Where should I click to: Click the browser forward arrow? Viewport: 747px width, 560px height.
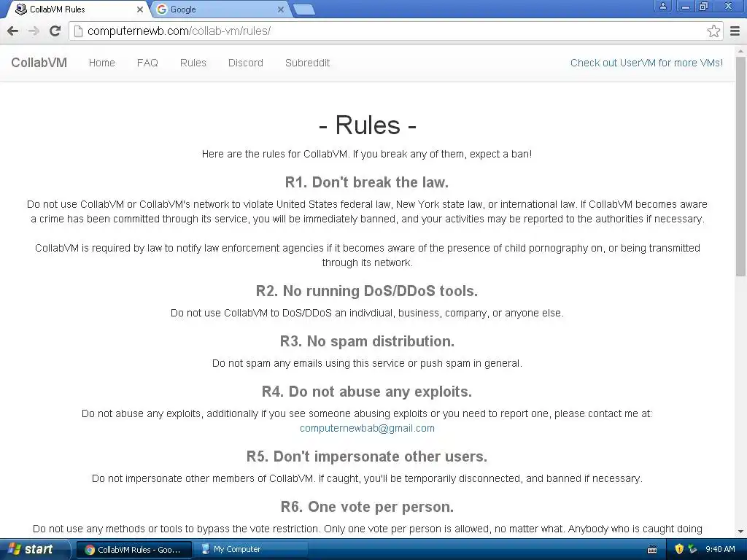click(x=34, y=31)
